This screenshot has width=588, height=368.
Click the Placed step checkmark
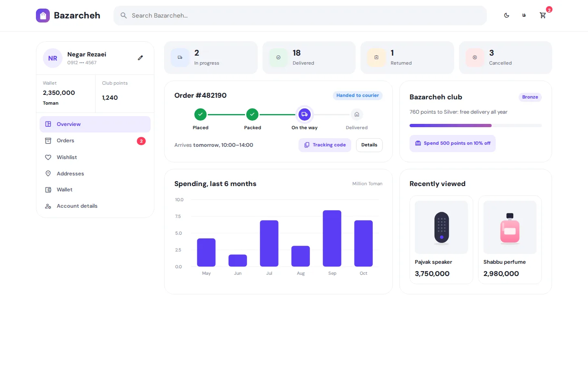(x=200, y=114)
